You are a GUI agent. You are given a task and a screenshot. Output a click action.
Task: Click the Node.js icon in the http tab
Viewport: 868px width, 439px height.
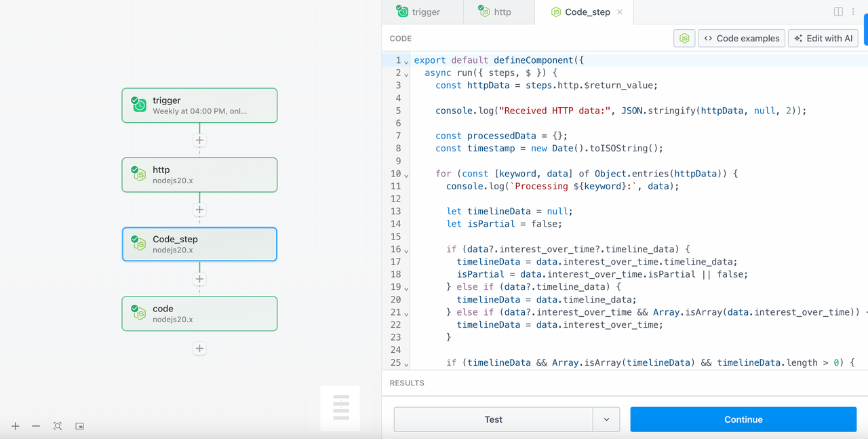[x=484, y=12]
